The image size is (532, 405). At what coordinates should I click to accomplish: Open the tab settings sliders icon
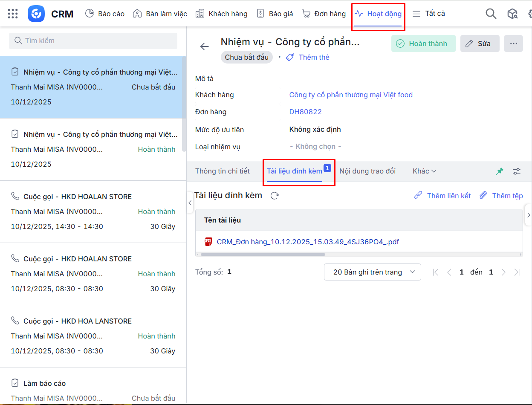point(517,171)
